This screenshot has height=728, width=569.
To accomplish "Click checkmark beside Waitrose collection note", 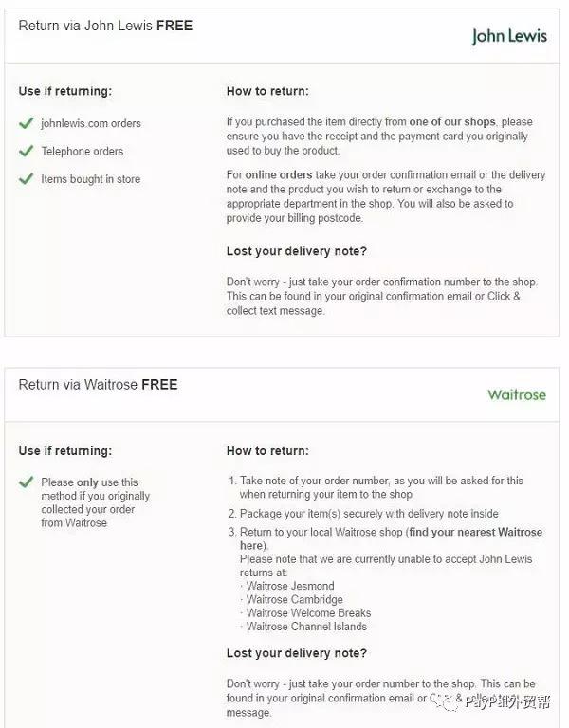I will 26,482.
